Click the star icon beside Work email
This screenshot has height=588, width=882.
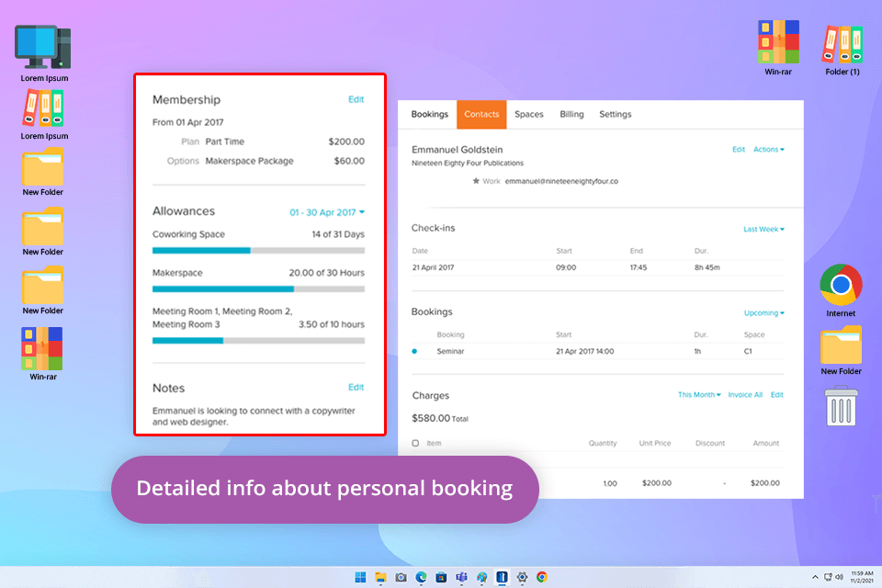click(x=476, y=181)
